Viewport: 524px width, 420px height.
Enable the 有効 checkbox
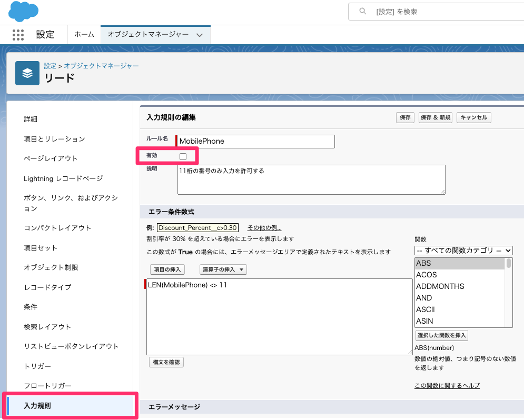(183, 156)
